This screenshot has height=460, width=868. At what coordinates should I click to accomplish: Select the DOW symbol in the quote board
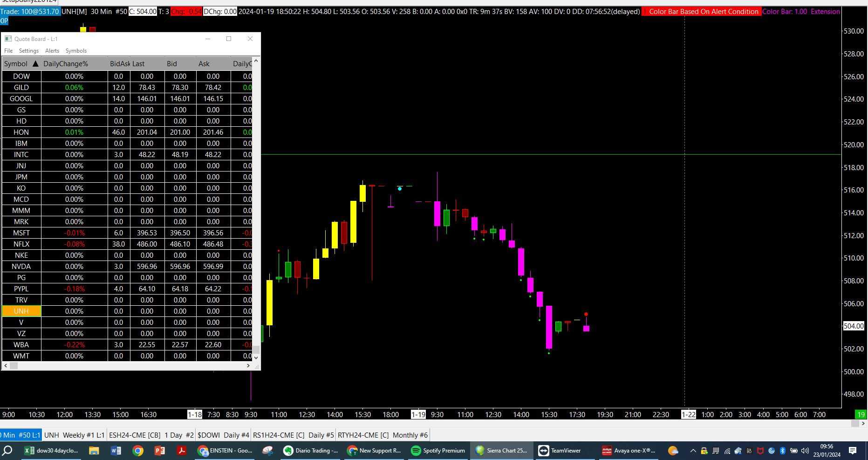click(21, 76)
